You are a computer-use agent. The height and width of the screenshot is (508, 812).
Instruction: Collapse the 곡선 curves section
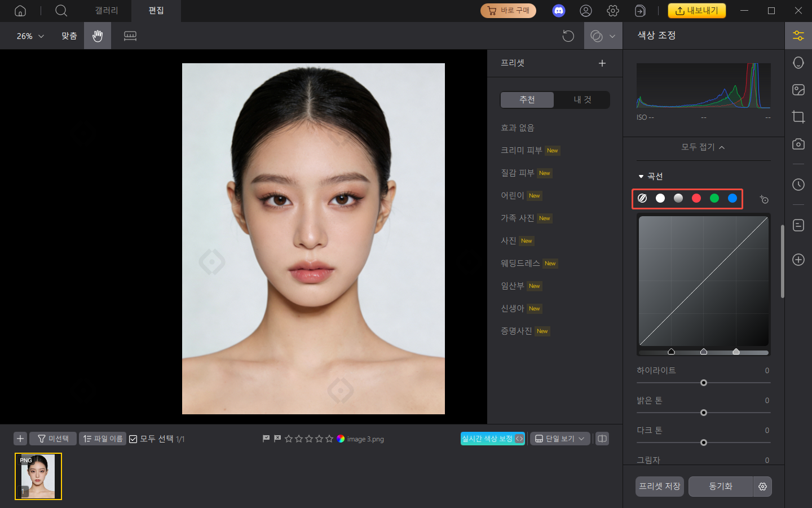click(x=642, y=176)
